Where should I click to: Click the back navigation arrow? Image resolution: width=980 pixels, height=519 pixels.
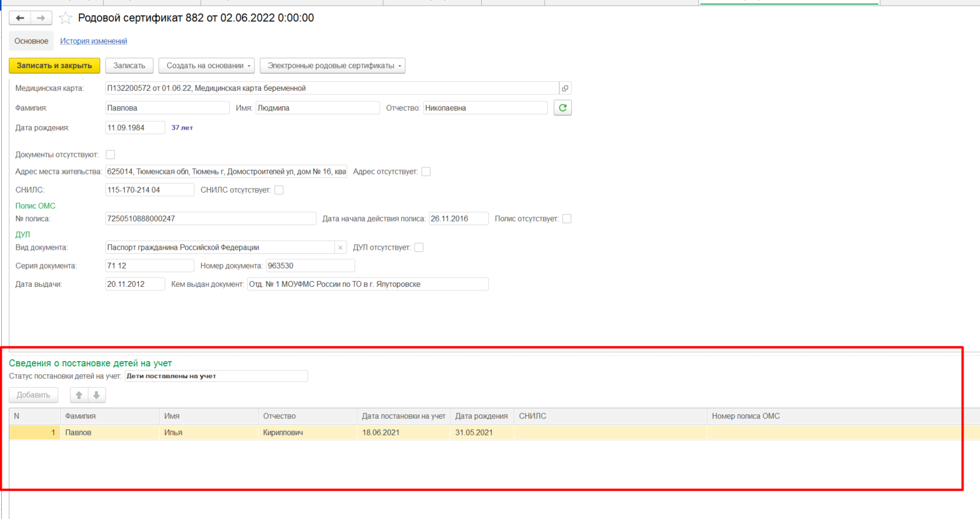(x=20, y=18)
